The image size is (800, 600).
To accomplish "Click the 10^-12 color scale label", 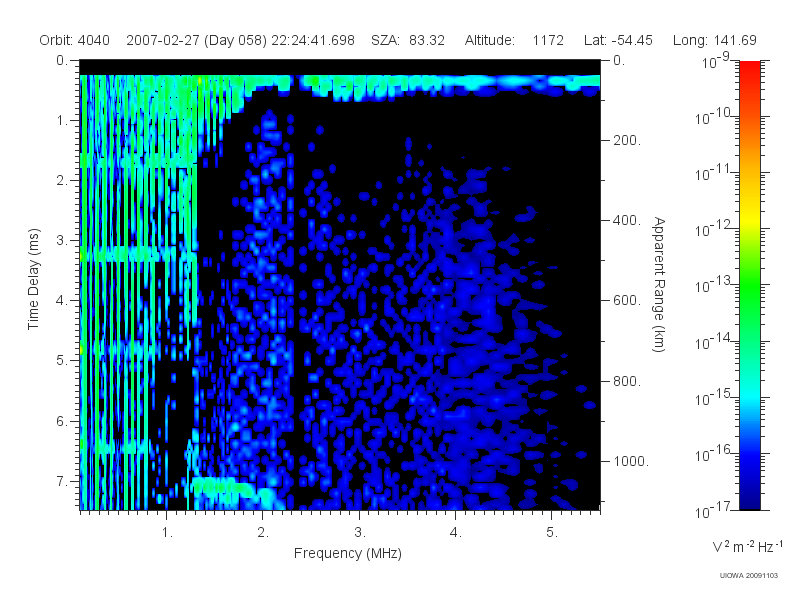I will [712, 230].
